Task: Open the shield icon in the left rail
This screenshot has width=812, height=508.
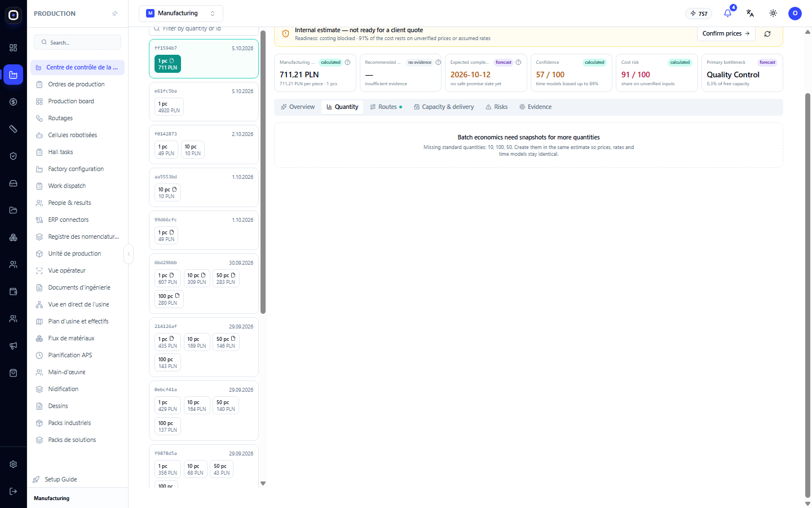Action: [14, 156]
